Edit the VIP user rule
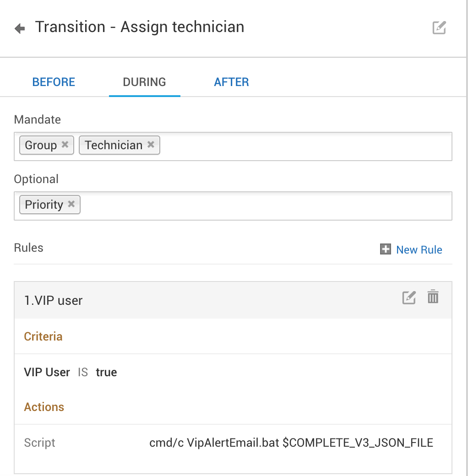This screenshot has height=476, width=468. click(x=408, y=297)
